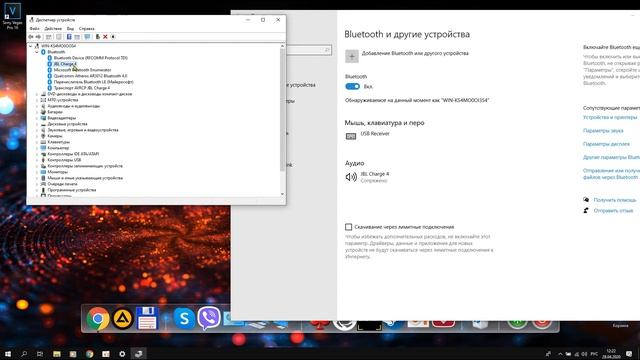Click Scan for hardware changes monitor icon
Viewport: 640px width, 360px height.
(87, 37)
